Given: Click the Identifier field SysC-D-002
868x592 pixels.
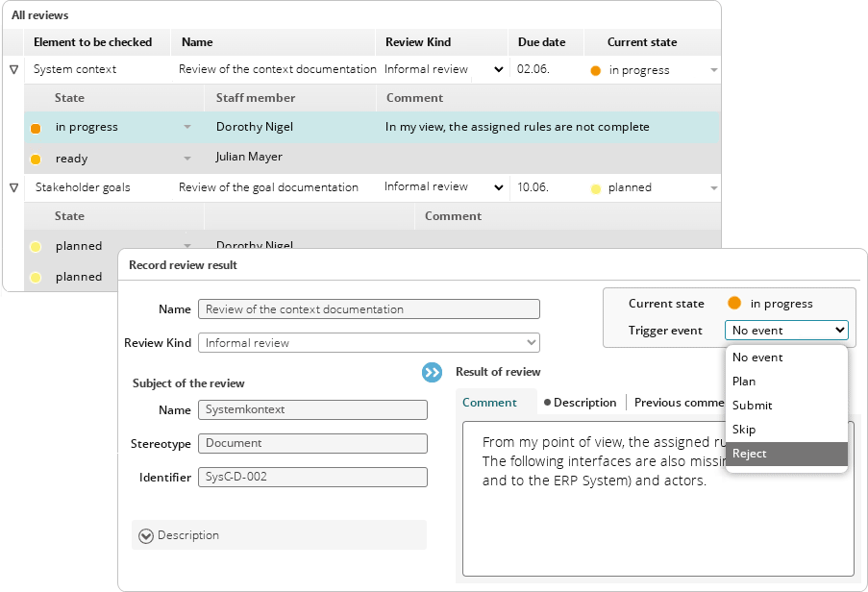Looking at the screenshot, I should [x=312, y=477].
